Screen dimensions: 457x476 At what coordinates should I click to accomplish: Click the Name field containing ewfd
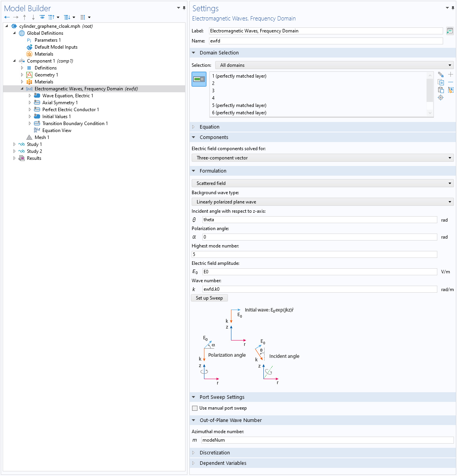pyautogui.click(x=326, y=41)
